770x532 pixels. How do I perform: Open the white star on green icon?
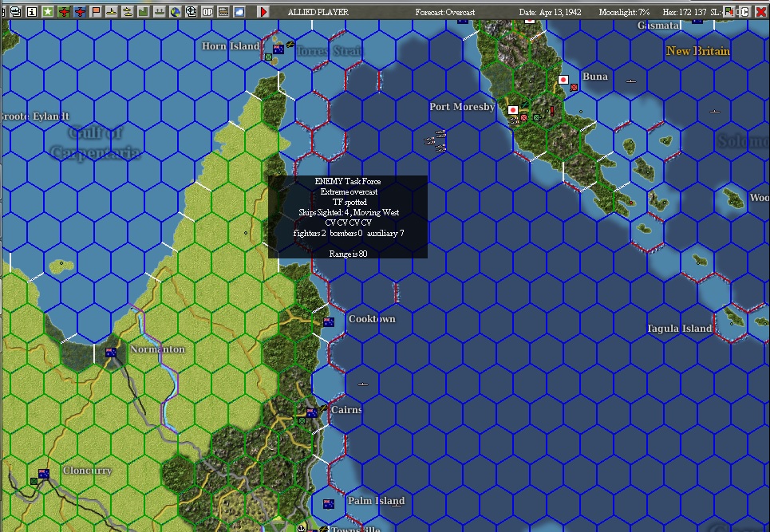pos(48,12)
